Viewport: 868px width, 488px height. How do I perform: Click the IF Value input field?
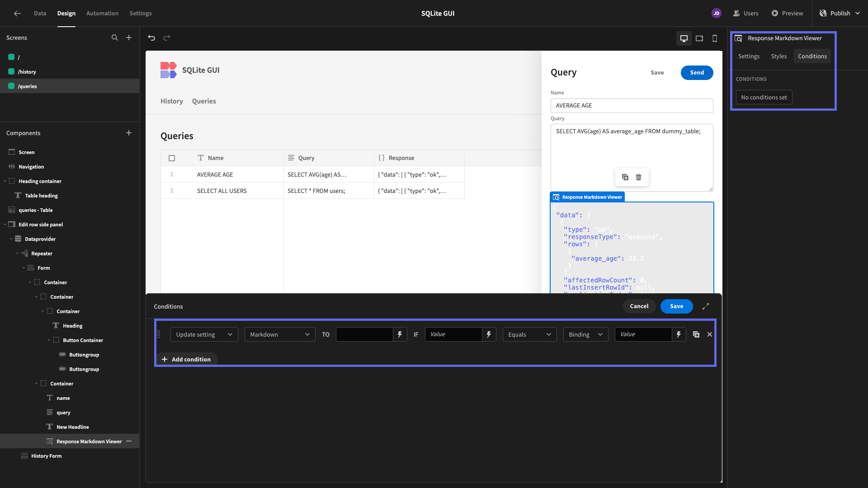453,334
